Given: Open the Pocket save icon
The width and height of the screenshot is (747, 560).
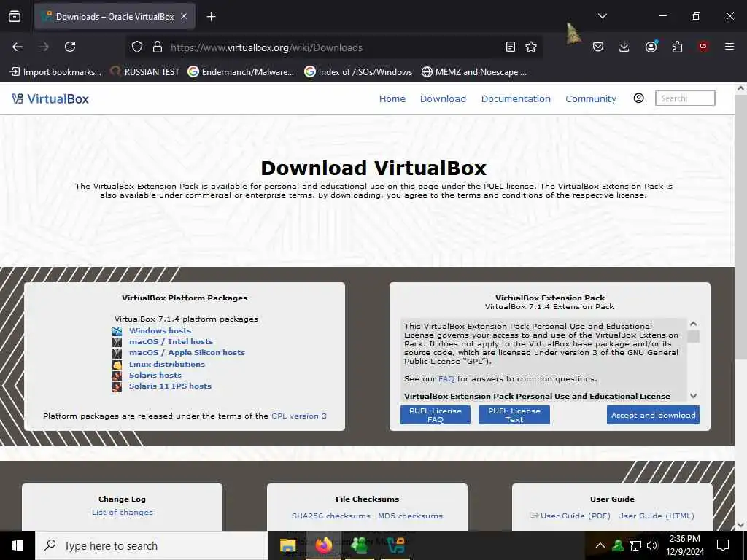Looking at the screenshot, I should coord(598,47).
